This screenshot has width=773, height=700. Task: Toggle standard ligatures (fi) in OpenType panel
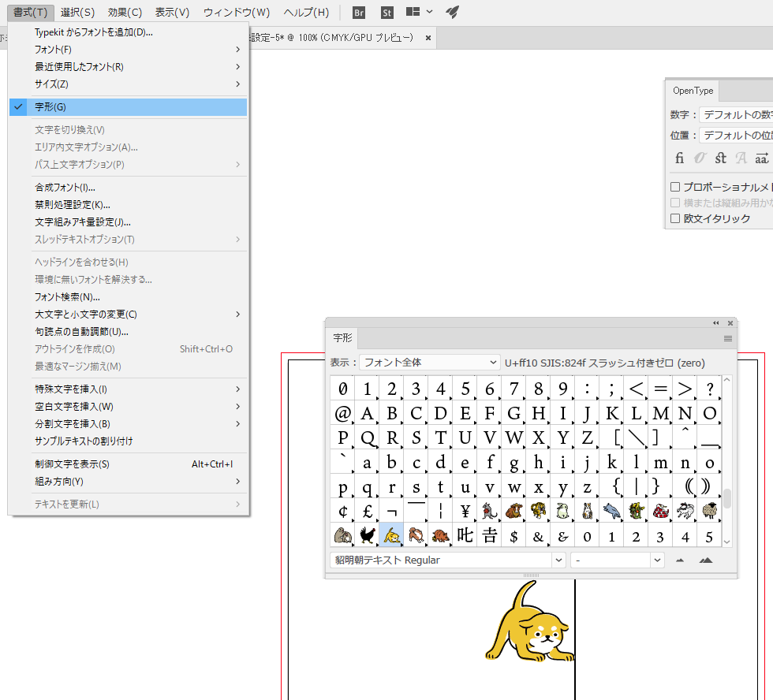click(x=679, y=158)
